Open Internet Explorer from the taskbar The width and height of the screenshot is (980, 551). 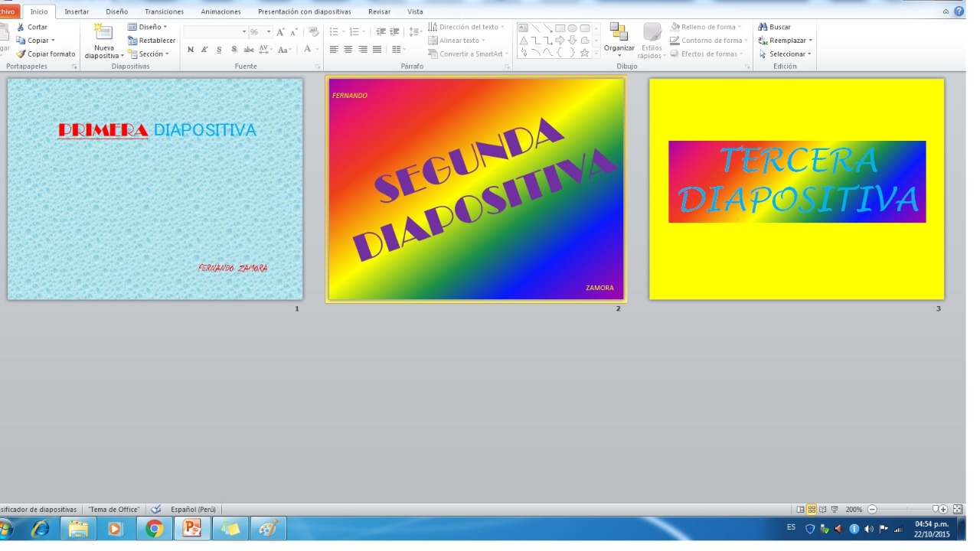(x=40, y=529)
